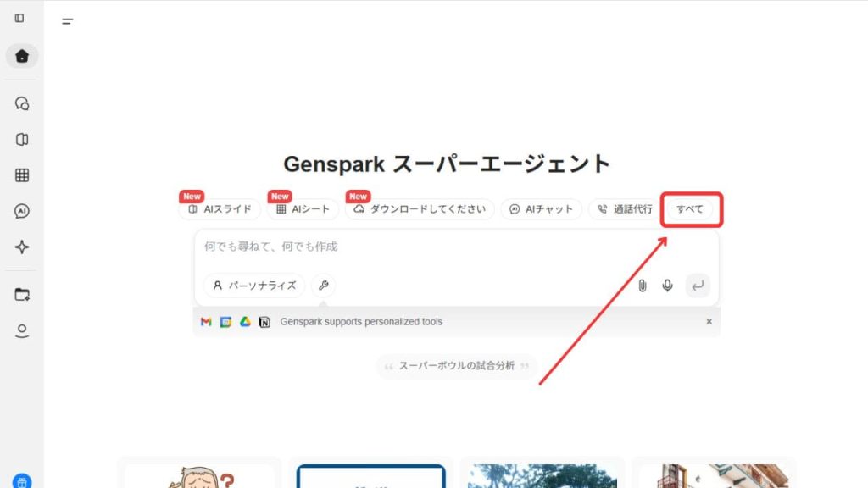Open the profile account sidebar icon

[22, 330]
